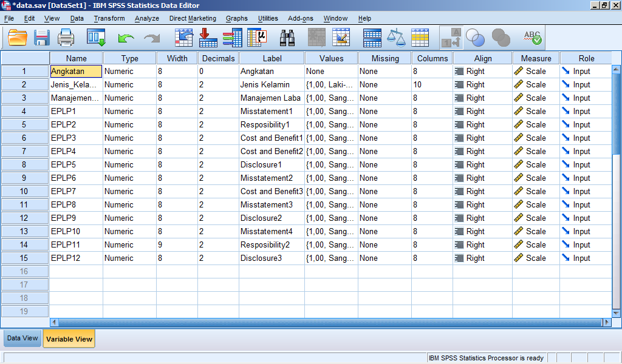Screen dimensions: 622x364
Task: Click the Angkatan Decimals cell showing 0
Action: pos(218,72)
